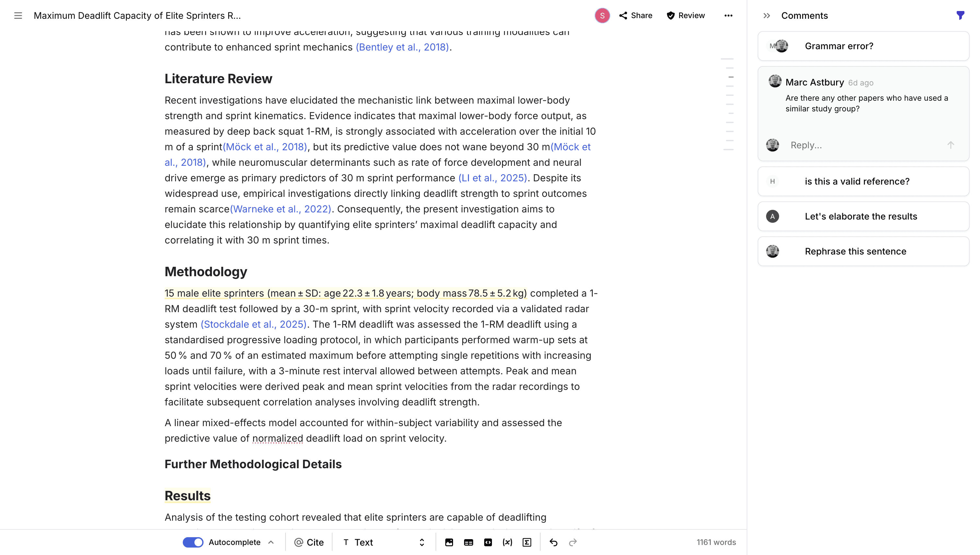Open the hamburger menu
The image size is (980, 555).
[x=18, y=16]
